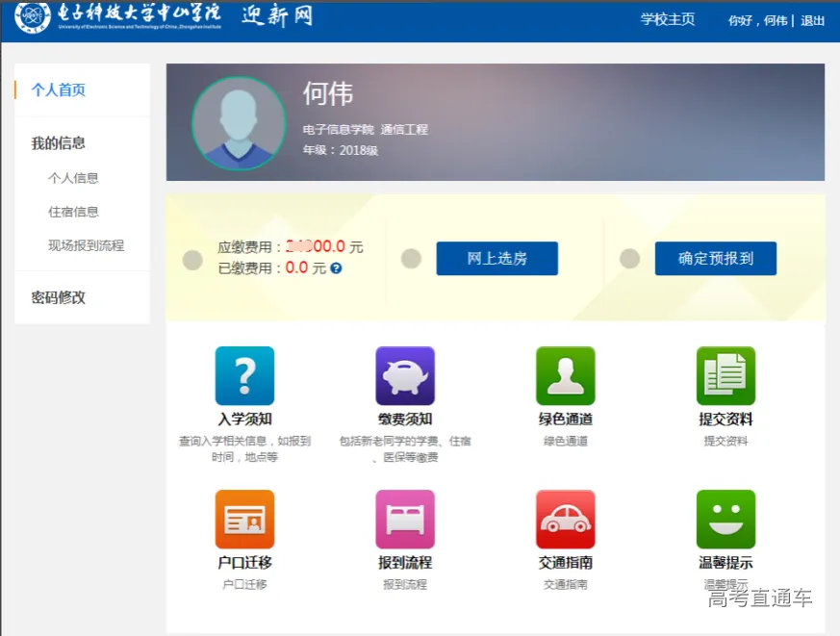
Task: Open the 缴费须知 piggy bank icon
Action: coord(405,375)
